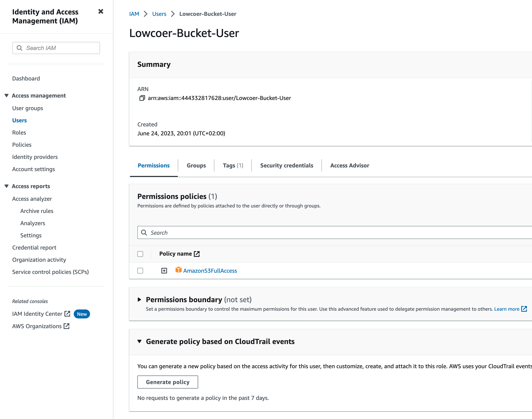Image resolution: width=532 pixels, height=419 pixels.
Task: Copy the user ARN with copy icon
Action: [142, 98]
